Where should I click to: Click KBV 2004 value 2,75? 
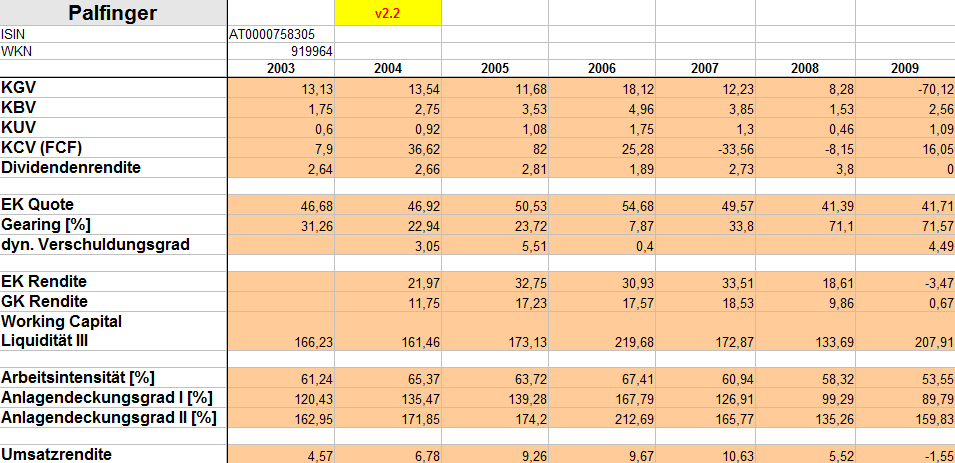[388, 108]
